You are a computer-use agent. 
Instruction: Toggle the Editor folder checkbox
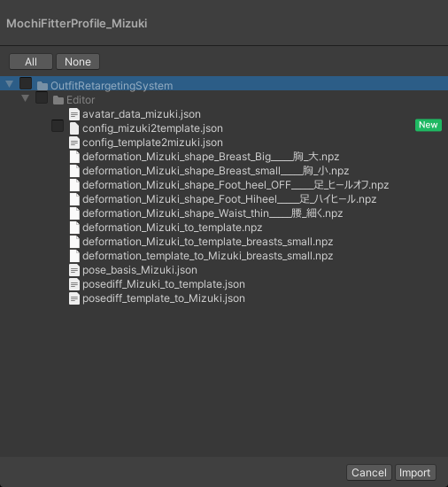click(42, 97)
